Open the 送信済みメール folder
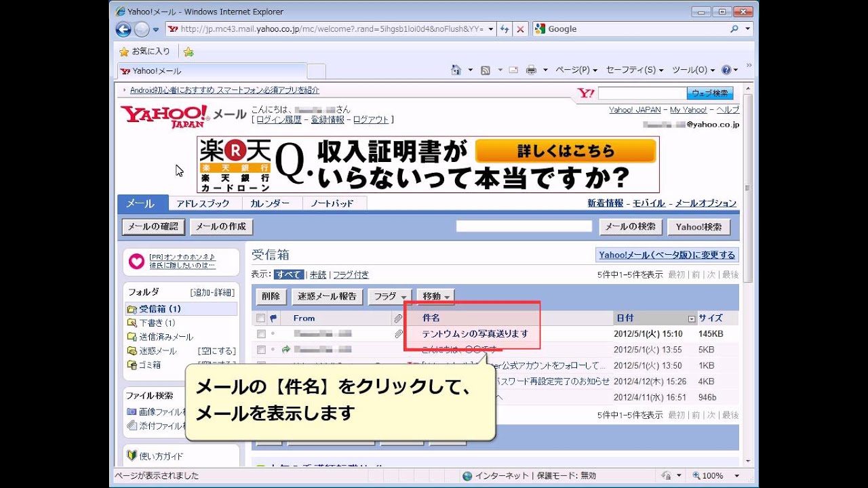Screen dimensions: 868x488 coord(166,337)
